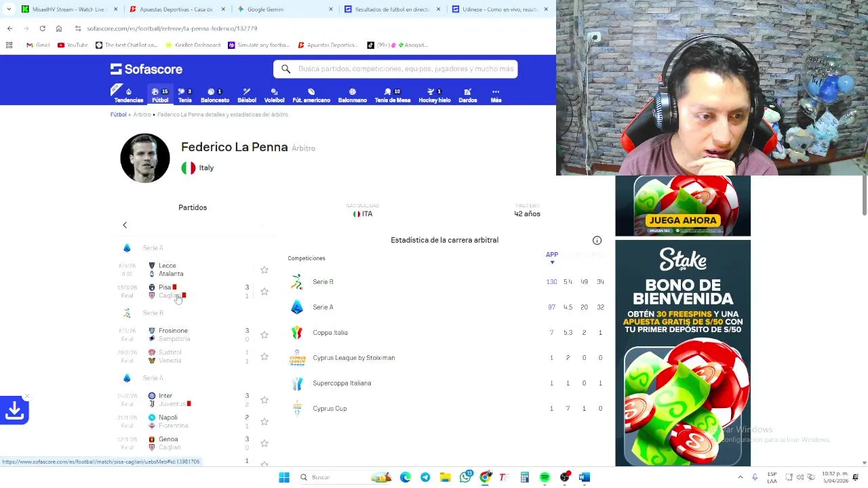Open the Tendencias sports section
Viewport: 868px width, 488px height.
click(x=129, y=95)
